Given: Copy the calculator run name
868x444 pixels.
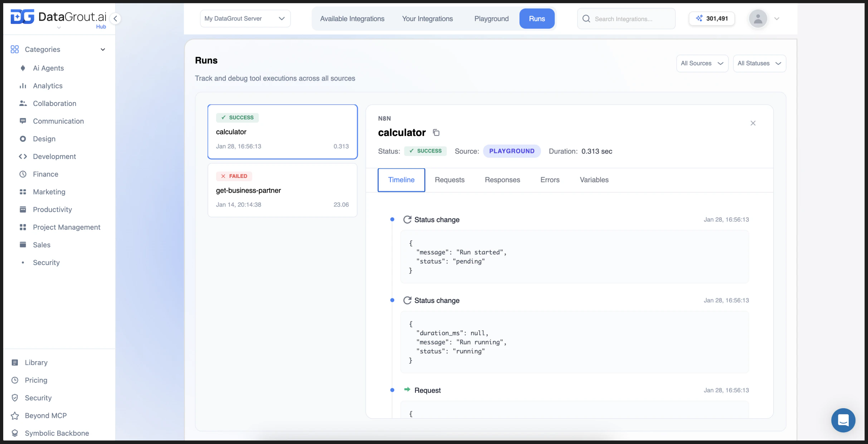Looking at the screenshot, I should coord(436,132).
